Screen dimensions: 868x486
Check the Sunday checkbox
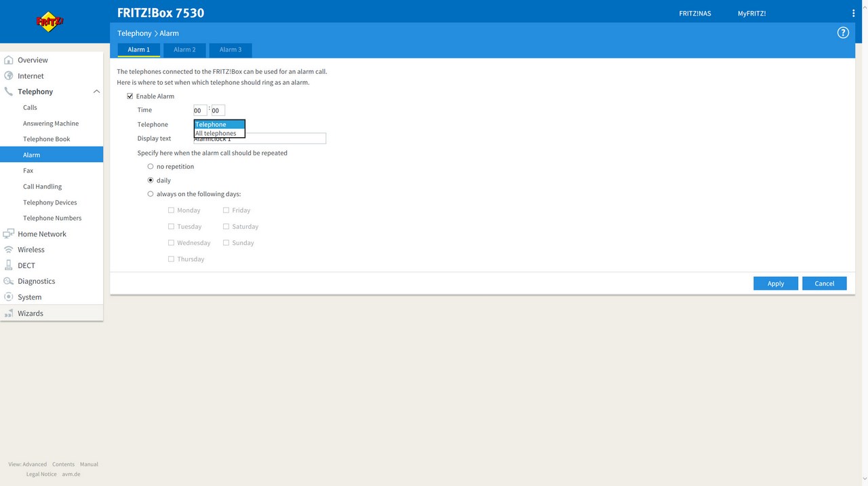[226, 243]
